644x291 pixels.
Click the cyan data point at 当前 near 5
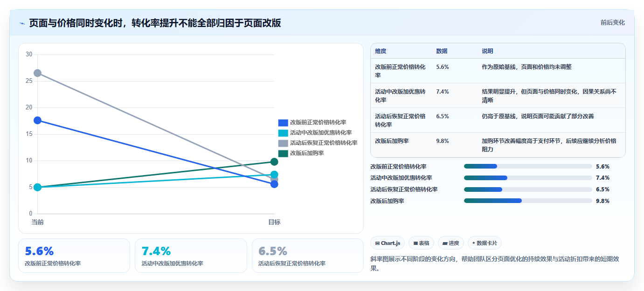(x=37, y=187)
